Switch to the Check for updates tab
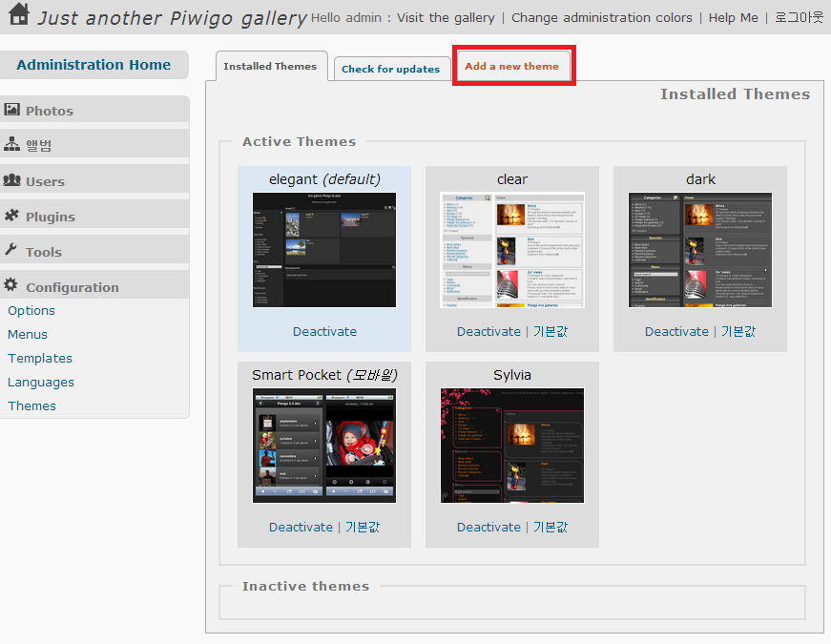The height and width of the screenshot is (644, 831). (x=390, y=69)
